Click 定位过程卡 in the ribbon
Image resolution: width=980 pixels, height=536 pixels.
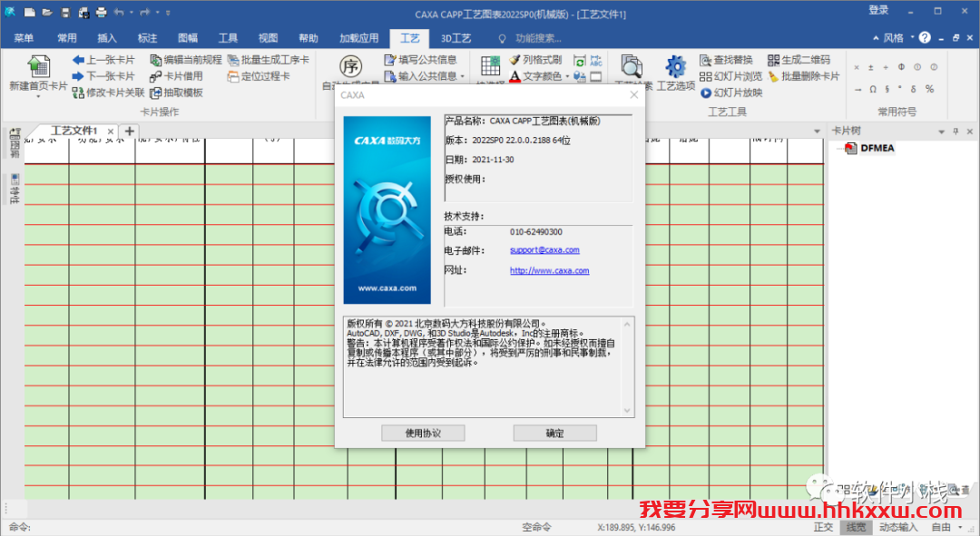260,76
